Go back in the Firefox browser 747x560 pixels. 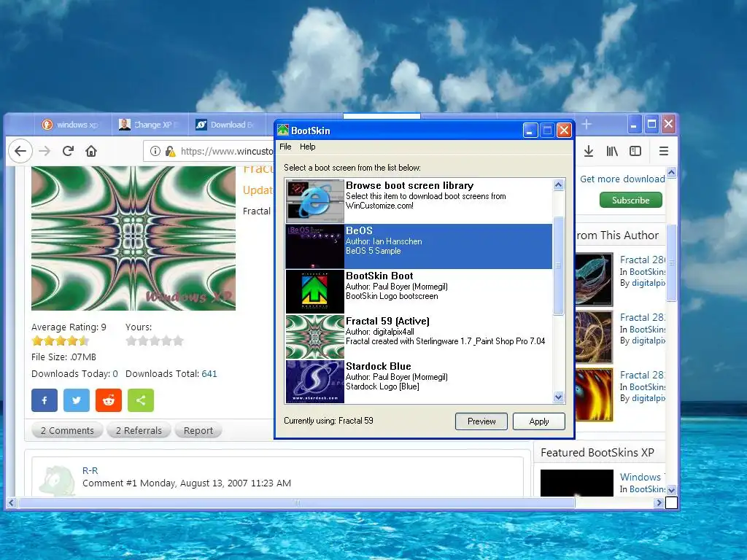click(20, 151)
